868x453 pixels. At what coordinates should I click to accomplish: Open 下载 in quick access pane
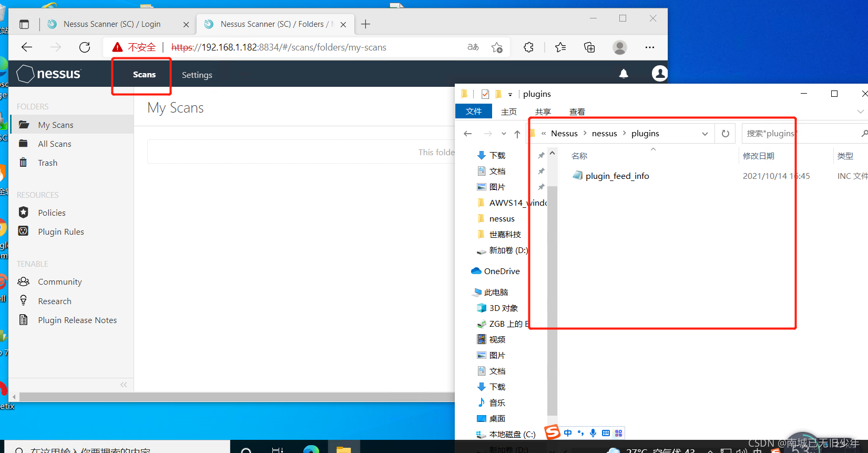pyautogui.click(x=497, y=155)
